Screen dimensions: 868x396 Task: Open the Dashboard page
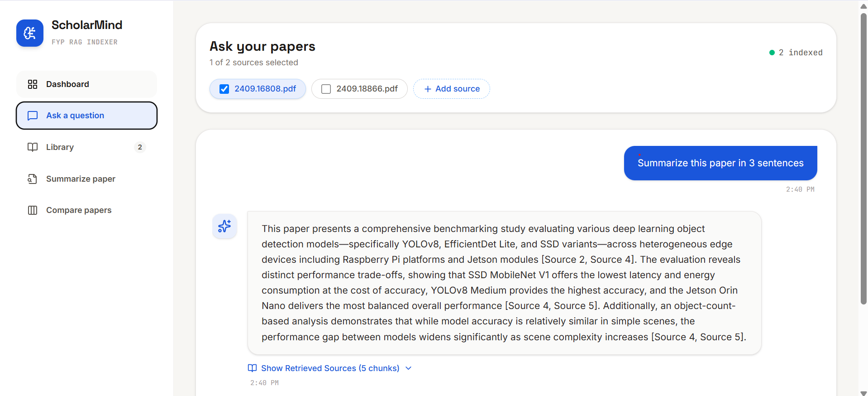(x=86, y=84)
